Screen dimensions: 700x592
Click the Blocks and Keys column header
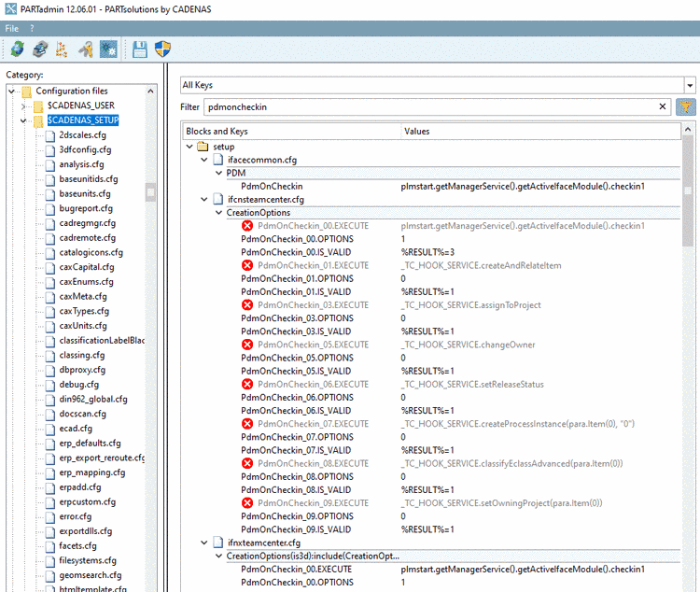pos(292,132)
